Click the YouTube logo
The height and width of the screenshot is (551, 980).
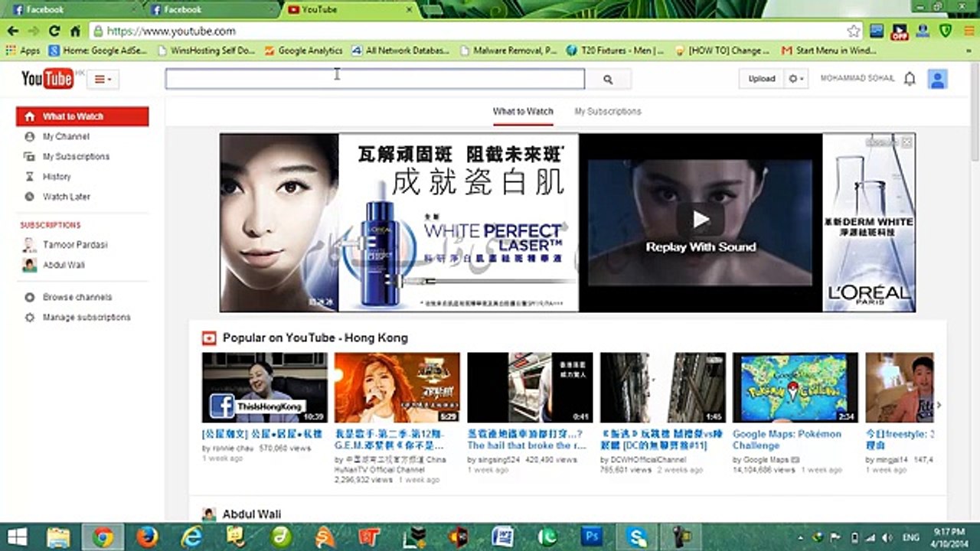pyautogui.click(x=47, y=79)
